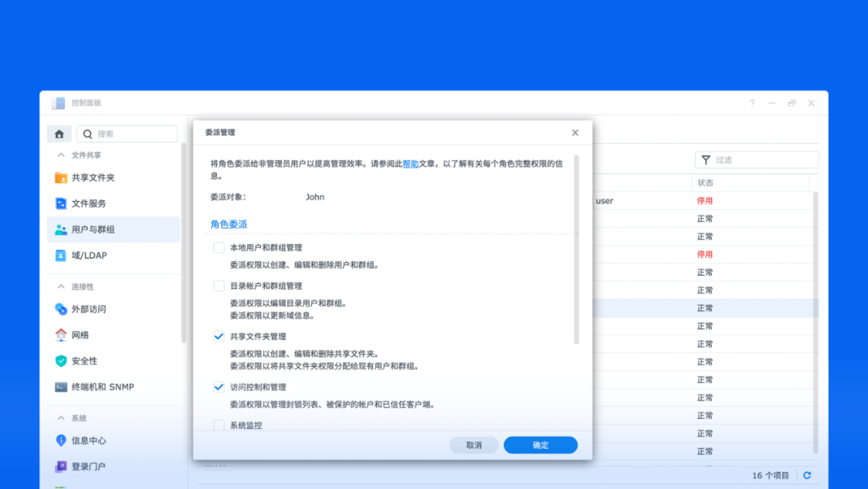Open the 帮助 help link
Viewport: 868px width, 489px height.
click(x=411, y=163)
